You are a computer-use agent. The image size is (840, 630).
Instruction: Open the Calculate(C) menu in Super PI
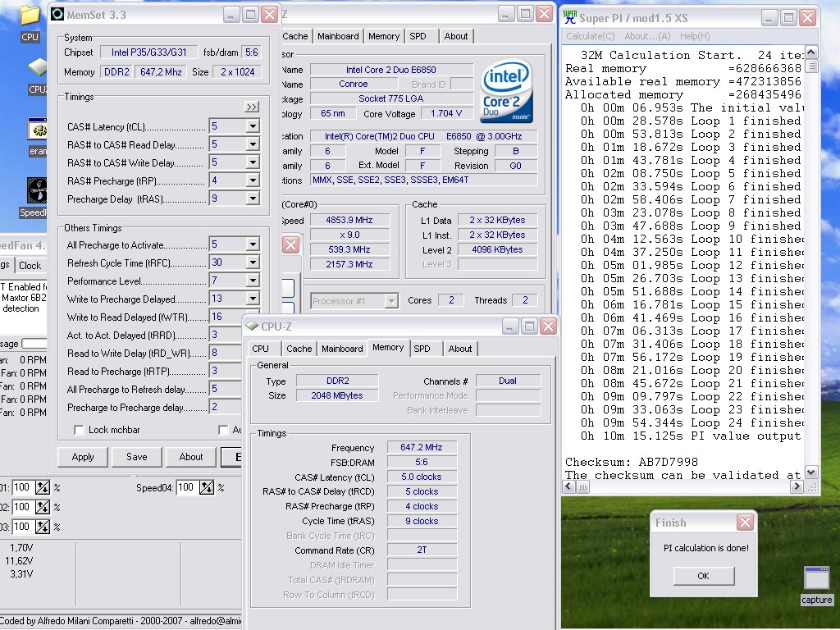coord(591,36)
